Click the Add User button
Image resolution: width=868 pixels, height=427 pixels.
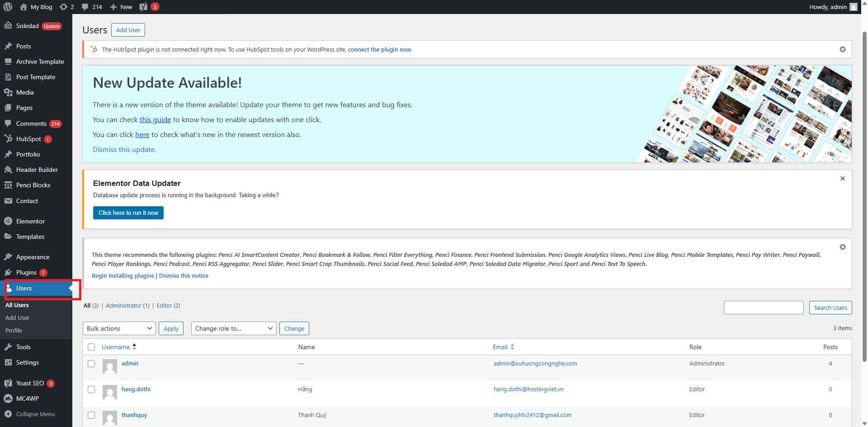click(128, 30)
